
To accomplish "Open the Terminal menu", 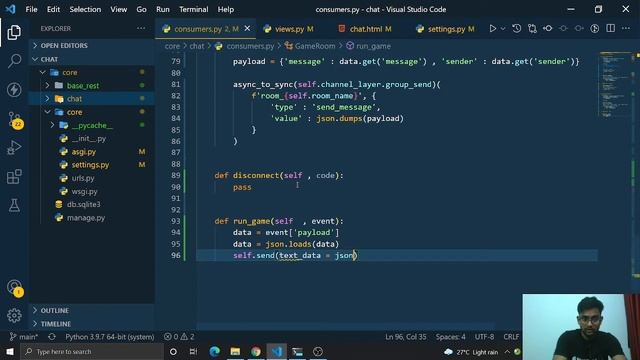I will click(x=193, y=9).
